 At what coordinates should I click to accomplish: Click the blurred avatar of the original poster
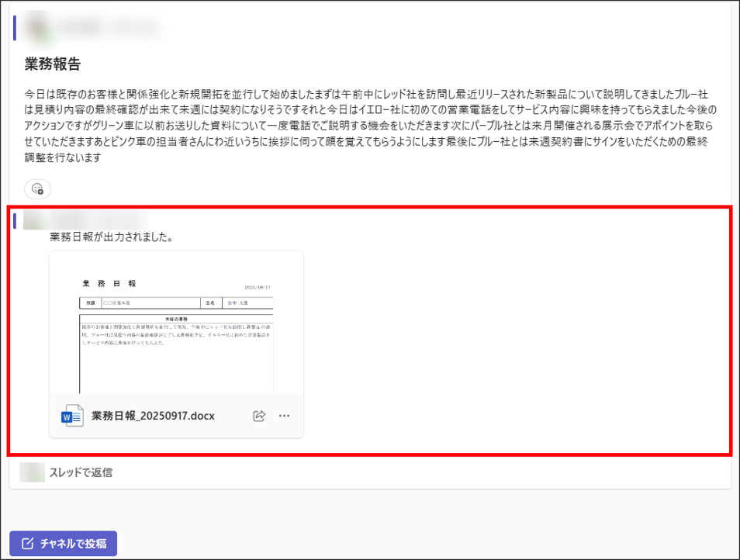(39, 27)
